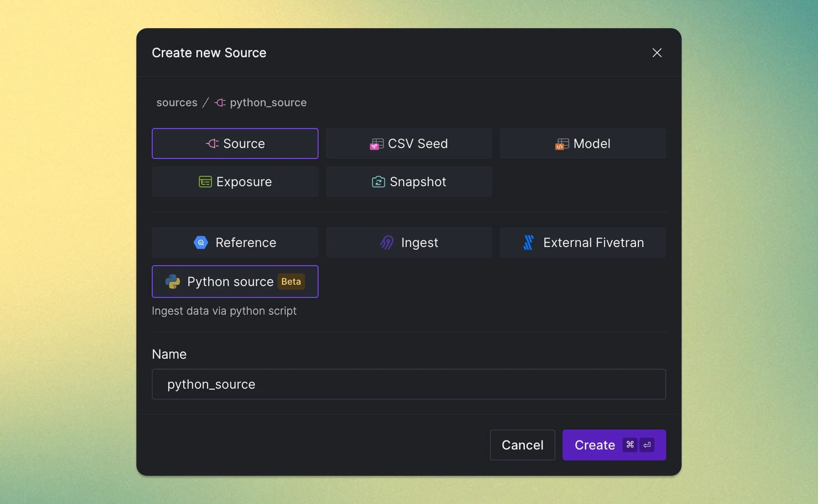The width and height of the screenshot is (818, 504).
Task: Click the Reference BigQuery hexagon icon
Action: pyautogui.click(x=201, y=242)
